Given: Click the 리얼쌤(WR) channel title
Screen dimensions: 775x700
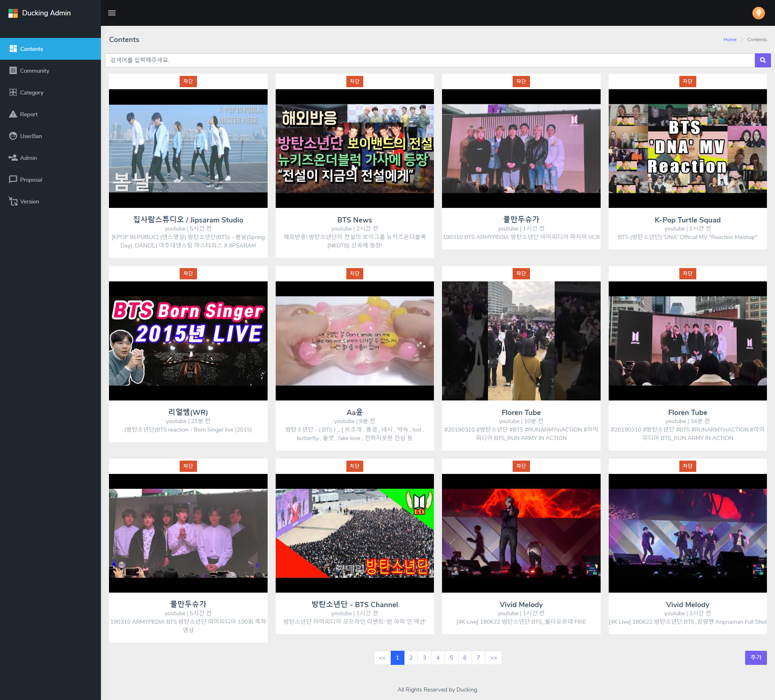Looking at the screenshot, I should click(x=188, y=412).
